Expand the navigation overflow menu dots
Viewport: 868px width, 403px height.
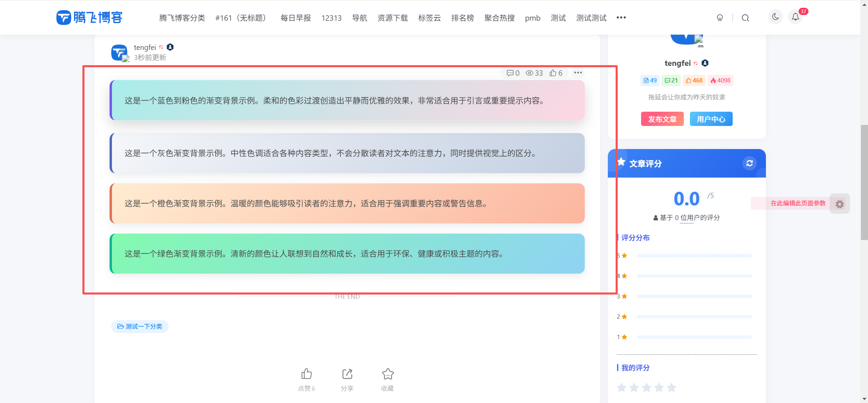(621, 18)
